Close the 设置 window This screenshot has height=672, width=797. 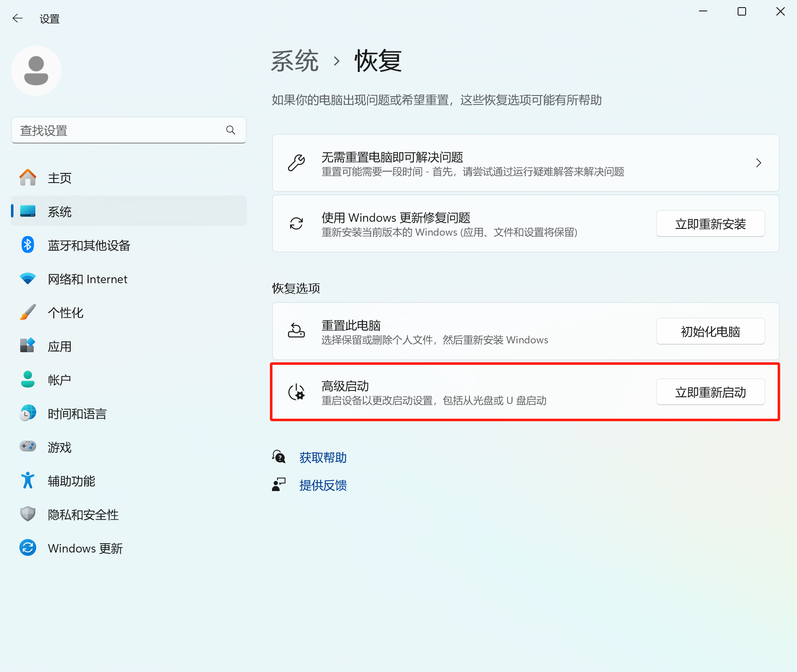tap(781, 11)
